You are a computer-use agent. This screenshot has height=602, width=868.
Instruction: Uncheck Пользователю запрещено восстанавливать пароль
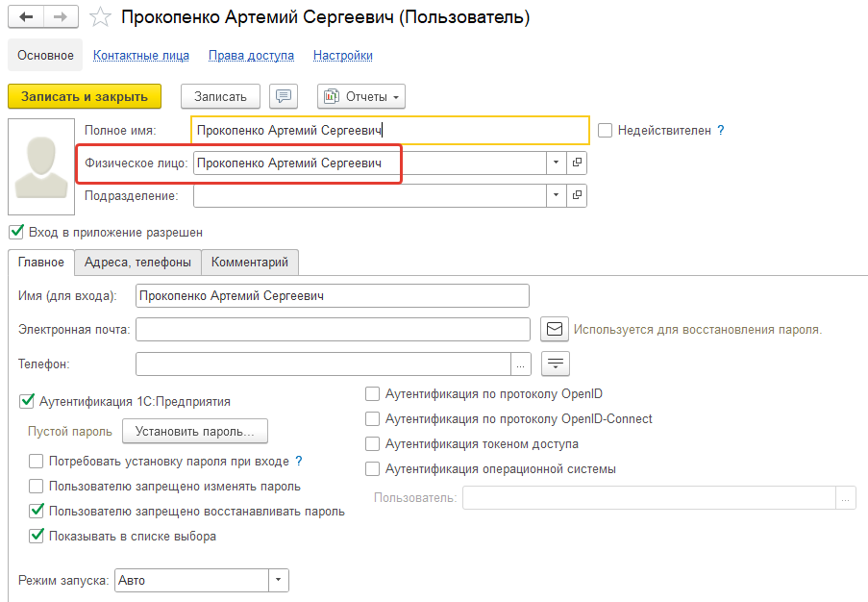pos(36,511)
